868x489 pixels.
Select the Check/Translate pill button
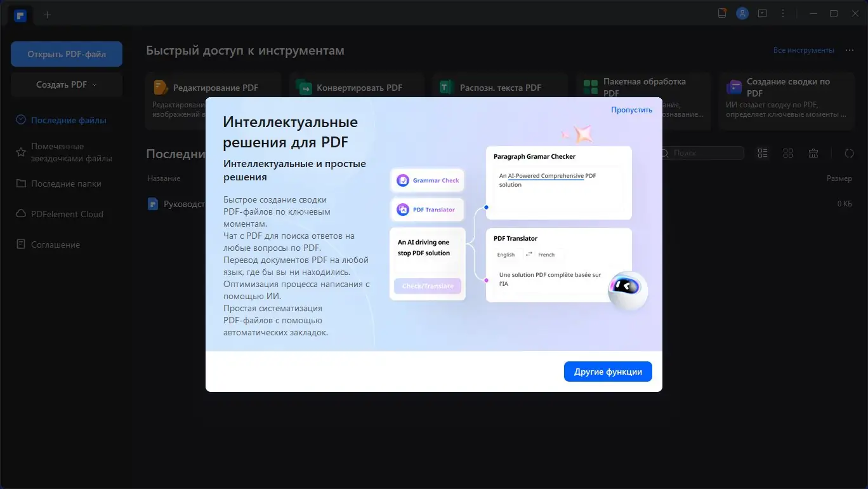[x=427, y=286]
